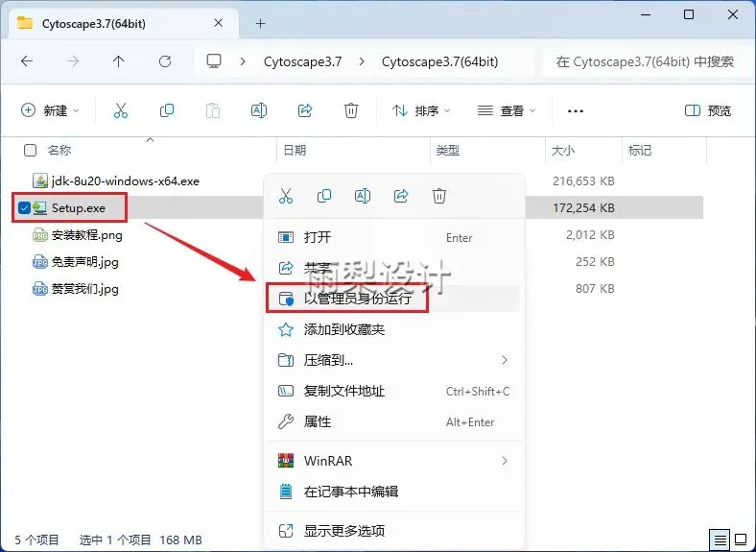The image size is (756, 552).
Task: Click the Copy icon in the toolbar
Action: 167,111
